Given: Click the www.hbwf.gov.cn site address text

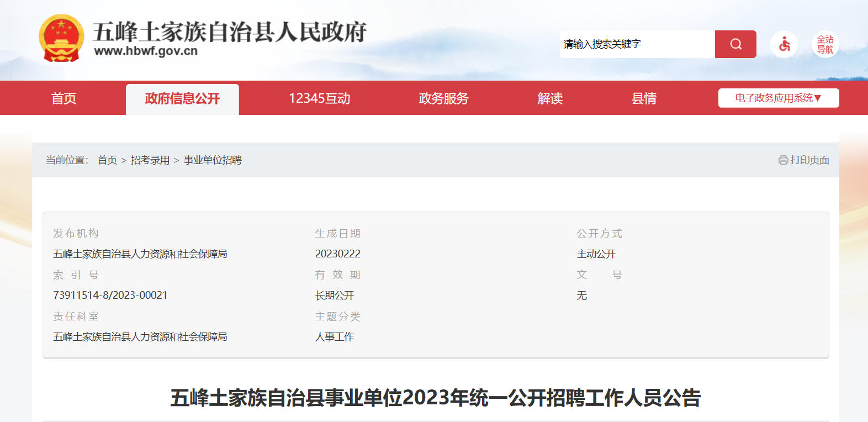Looking at the screenshot, I should click(x=146, y=51).
